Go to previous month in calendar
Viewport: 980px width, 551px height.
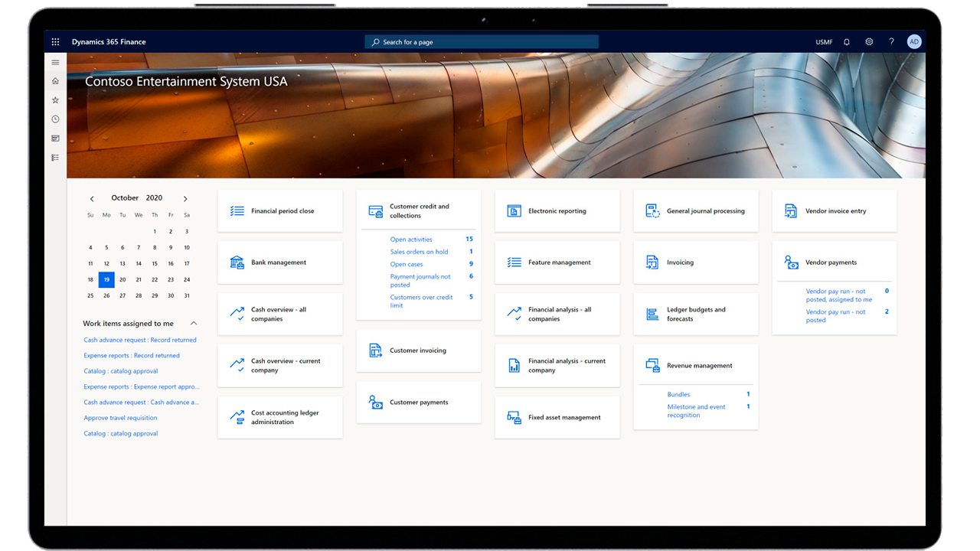click(x=92, y=199)
